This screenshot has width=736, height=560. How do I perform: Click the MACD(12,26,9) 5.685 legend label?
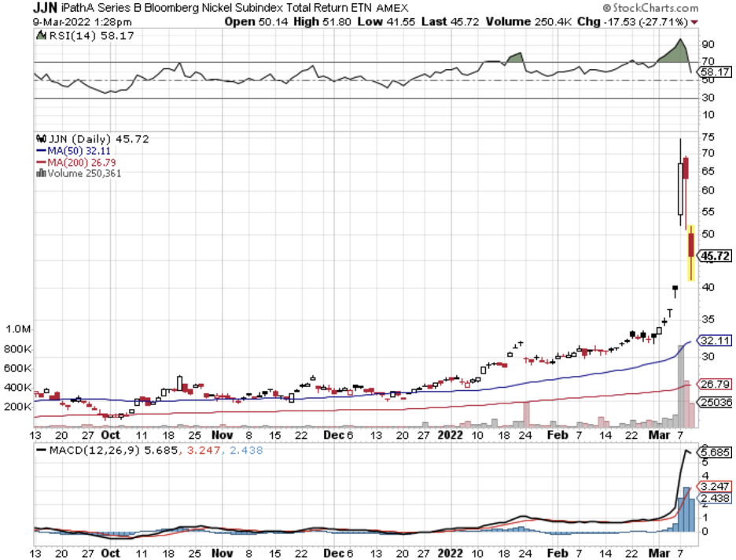107,450
